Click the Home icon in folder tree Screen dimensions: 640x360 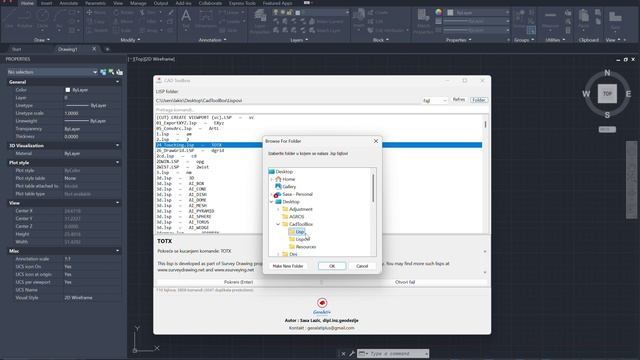pyautogui.click(x=278, y=179)
